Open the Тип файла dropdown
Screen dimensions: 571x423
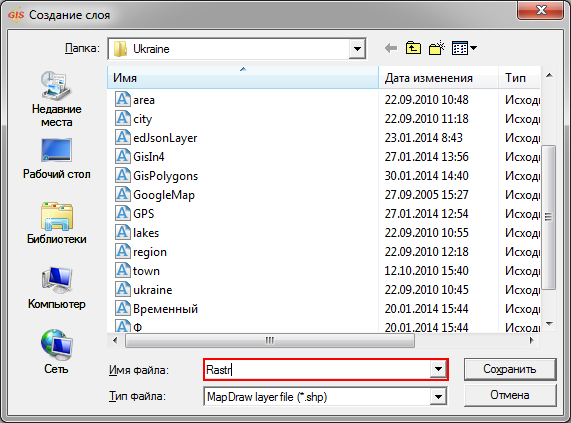[x=438, y=397]
